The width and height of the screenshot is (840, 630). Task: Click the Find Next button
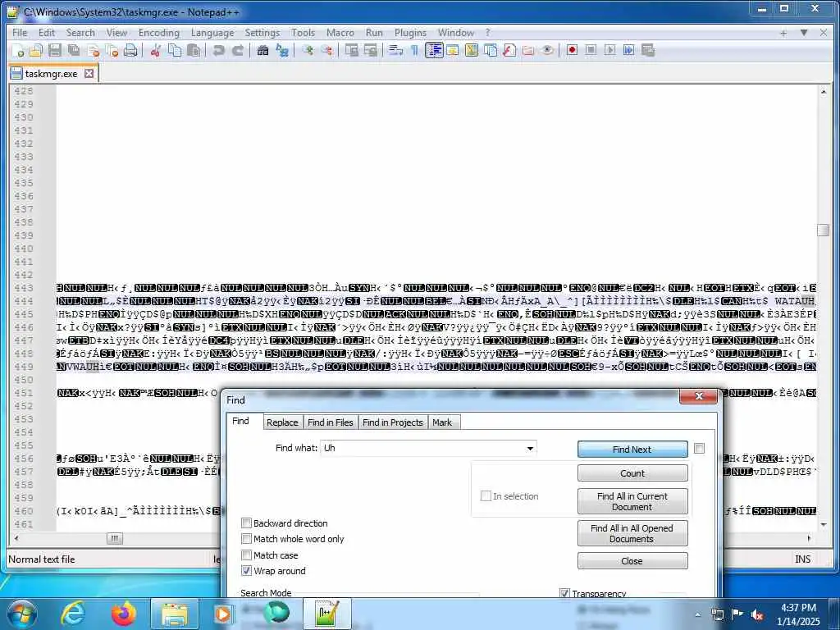[632, 450]
